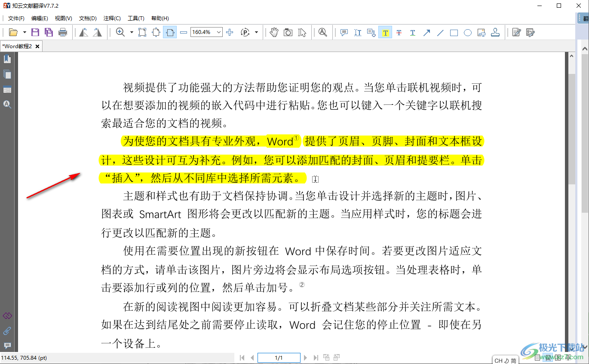Open the 文档(D) menu
Viewport: 589px width, 364px height.
88,18
